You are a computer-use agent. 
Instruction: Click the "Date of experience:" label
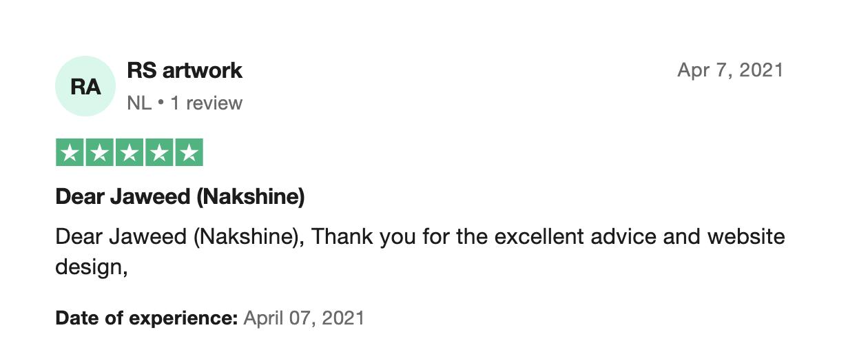click(147, 318)
